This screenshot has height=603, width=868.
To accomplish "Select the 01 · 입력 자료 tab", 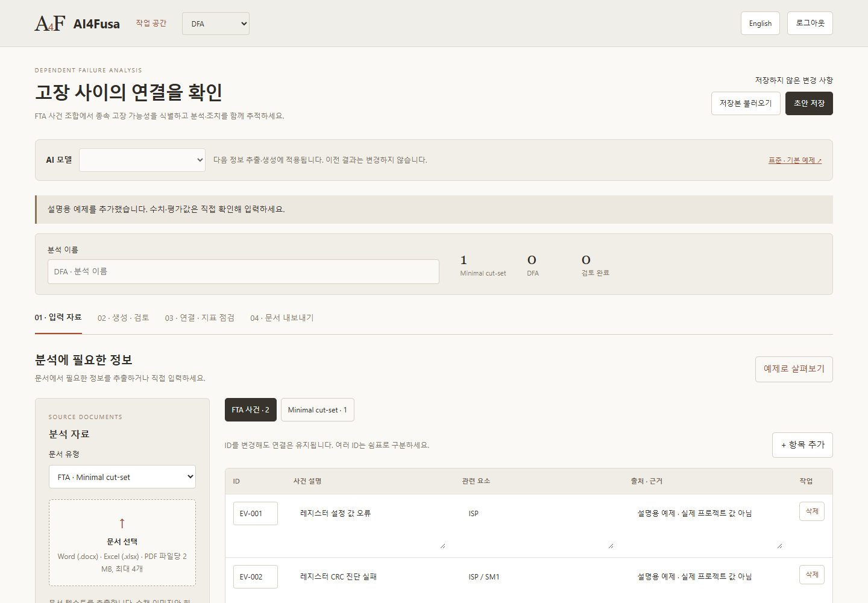I will tap(58, 317).
